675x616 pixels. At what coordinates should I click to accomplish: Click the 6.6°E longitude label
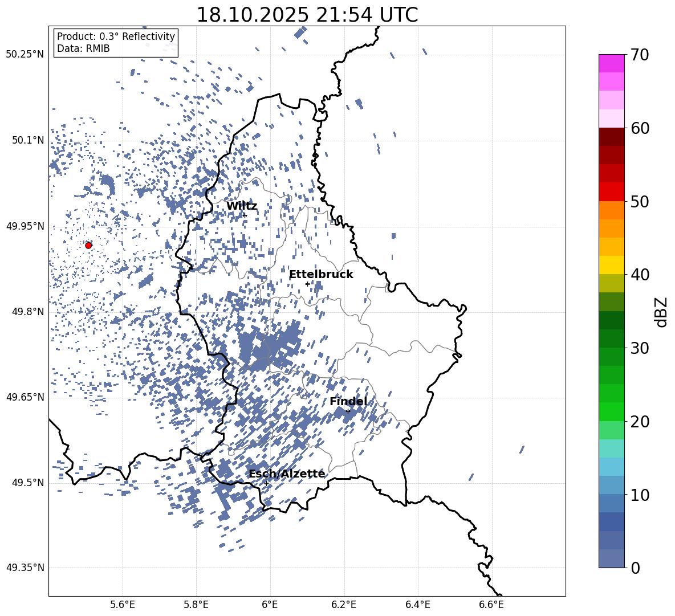(491, 605)
